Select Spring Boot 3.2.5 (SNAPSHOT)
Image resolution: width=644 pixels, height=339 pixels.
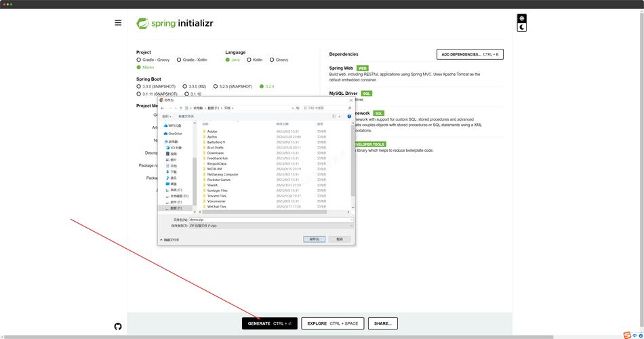(x=233, y=87)
